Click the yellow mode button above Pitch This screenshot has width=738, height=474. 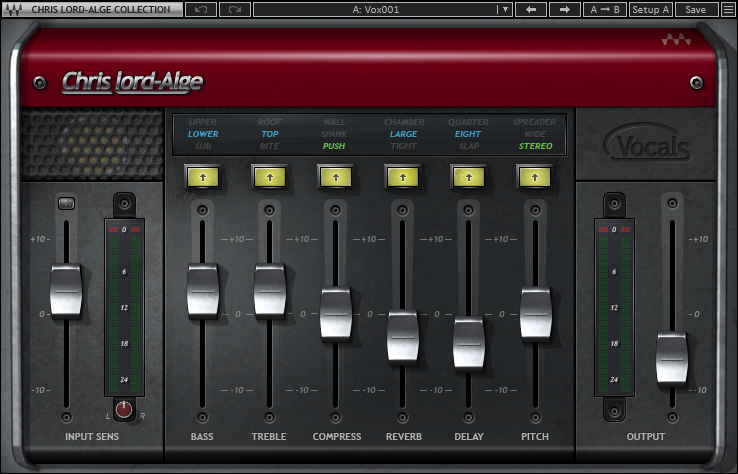click(x=535, y=178)
